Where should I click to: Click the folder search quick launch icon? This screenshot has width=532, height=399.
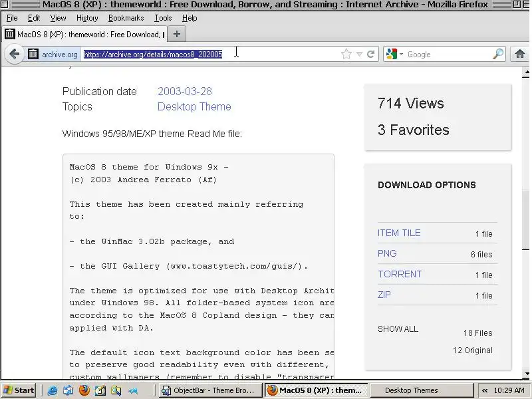click(116, 390)
